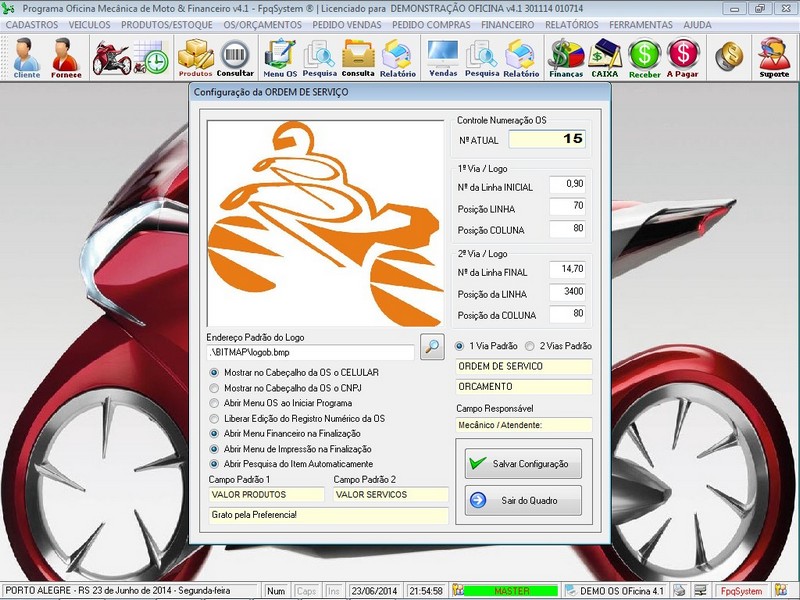Click the Salvar Configuração button
Image resolution: width=800 pixels, height=600 pixels.
tap(523, 464)
